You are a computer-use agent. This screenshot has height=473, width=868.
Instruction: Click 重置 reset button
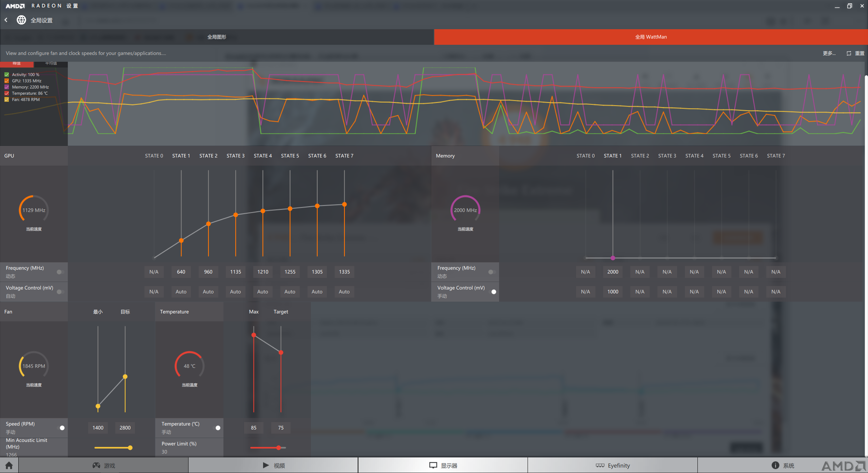(x=860, y=53)
